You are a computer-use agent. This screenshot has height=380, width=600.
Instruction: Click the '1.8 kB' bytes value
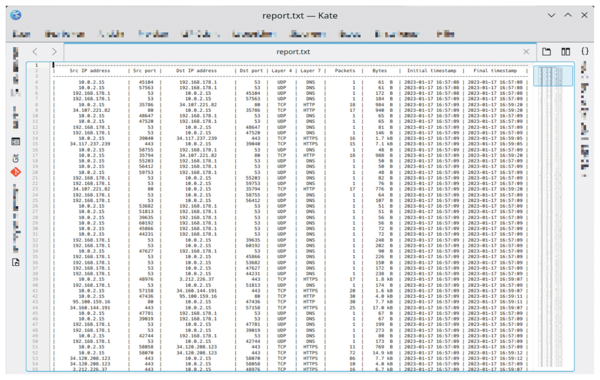coord(384,279)
